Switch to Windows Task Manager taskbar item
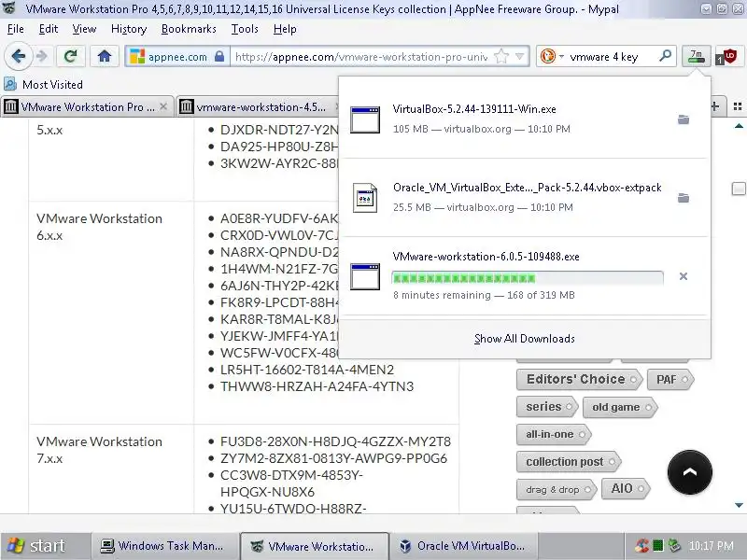747x560 pixels. pos(165,546)
